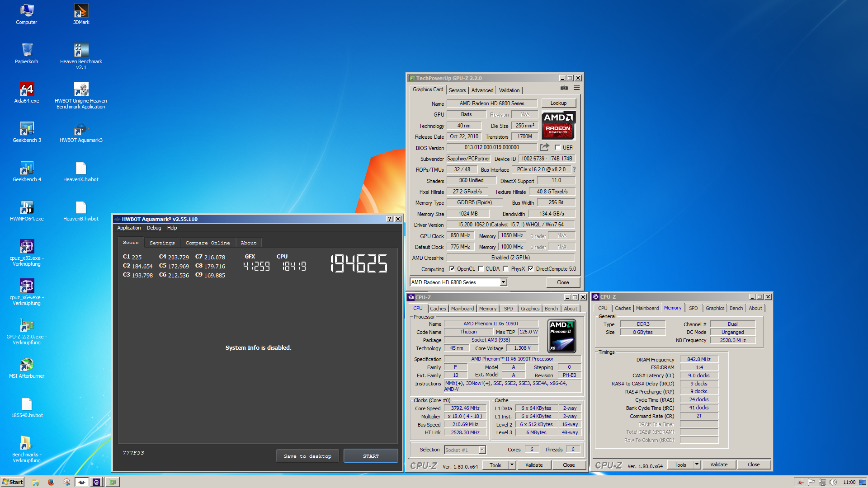Image resolution: width=868 pixels, height=488 pixels.
Task: Toggle the DirectCompute 5.0 checkbox
Action: click(531, 269)
